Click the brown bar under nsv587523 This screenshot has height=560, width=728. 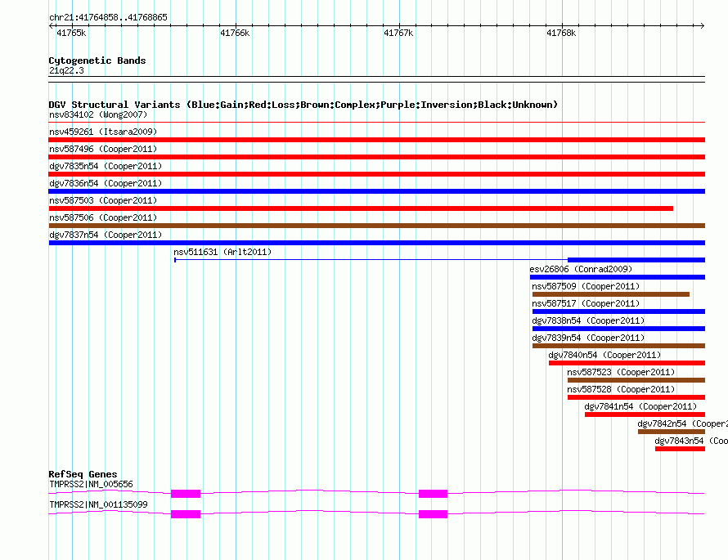(636, 380)
